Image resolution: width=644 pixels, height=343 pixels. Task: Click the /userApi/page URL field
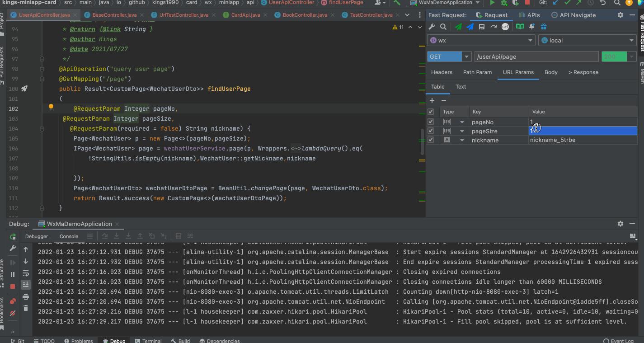pos(536,56)
